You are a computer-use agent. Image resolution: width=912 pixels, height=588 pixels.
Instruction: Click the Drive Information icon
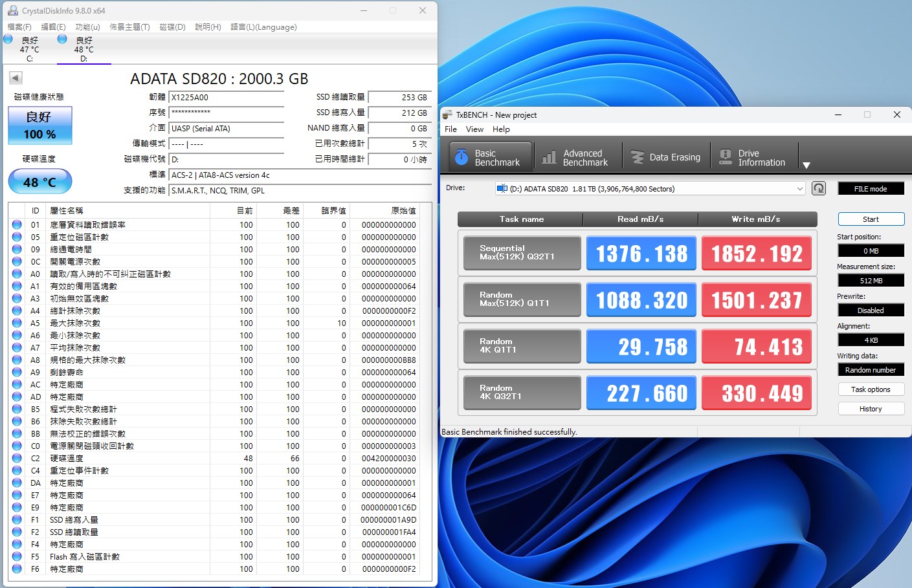726,157
